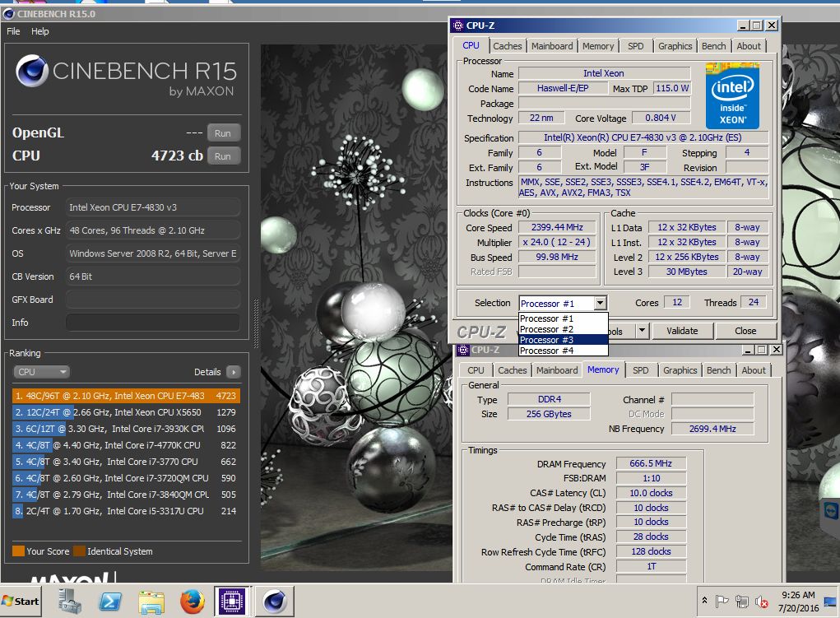Open CPU tab in lower CPU-Z window

click(x=476, y=370)
